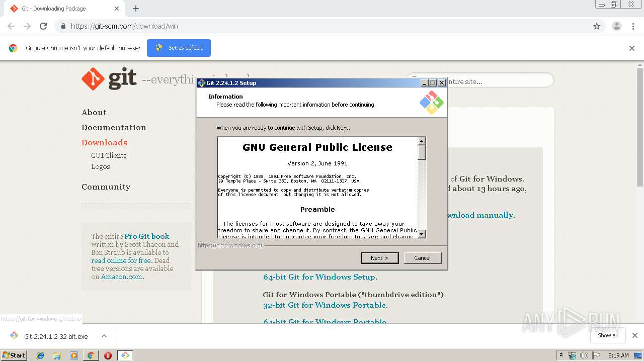Viewport: 644px width, 362px height.
Task: Open the volume control tray icon
Action: coord(584,355)
